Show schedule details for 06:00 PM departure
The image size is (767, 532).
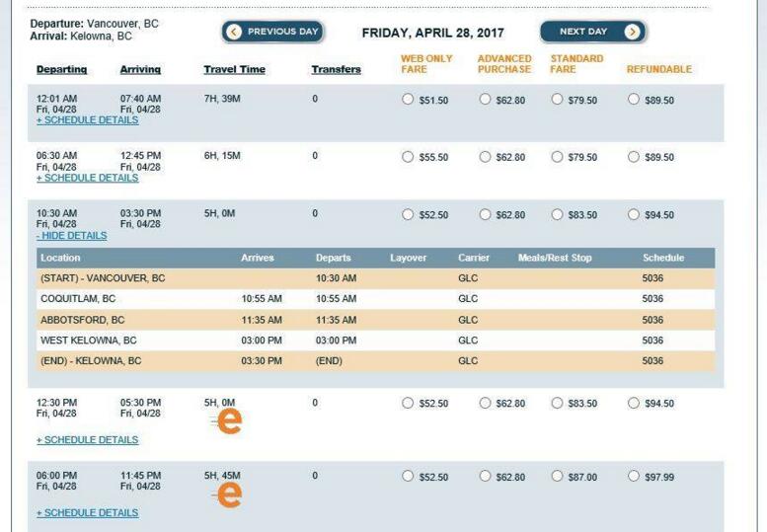click(87, 513)
